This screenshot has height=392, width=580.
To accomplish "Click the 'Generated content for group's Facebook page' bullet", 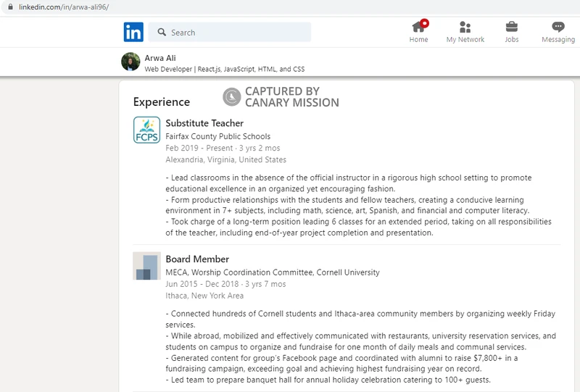I will point(341,363).
